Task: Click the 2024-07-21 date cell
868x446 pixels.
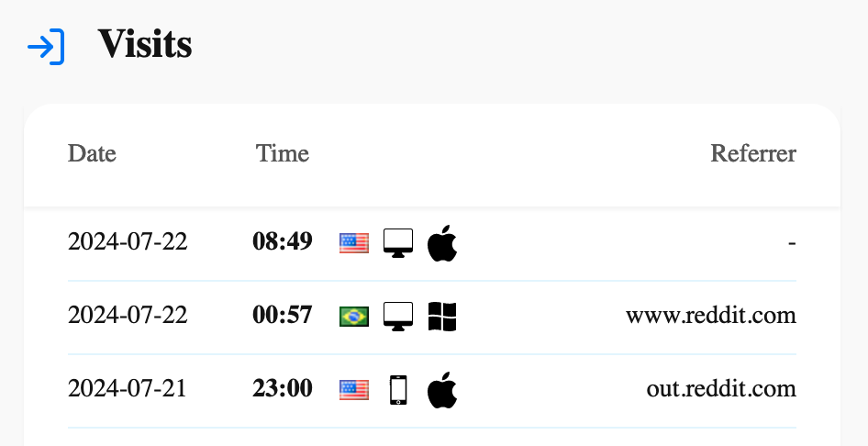Action: (128, 389)
